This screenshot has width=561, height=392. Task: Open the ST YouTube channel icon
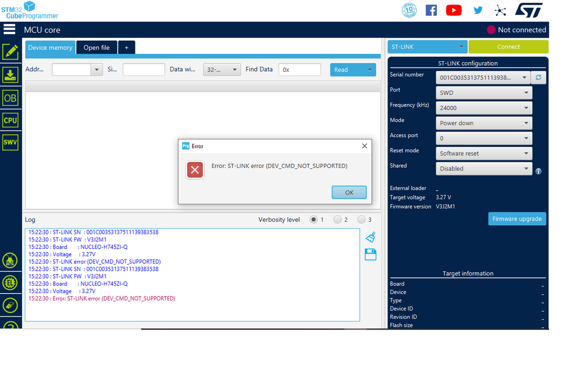(x=454, y=10)
